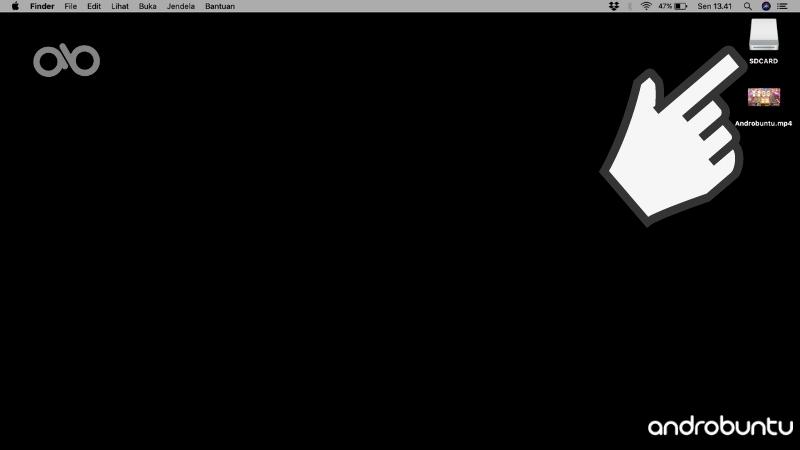Click the battery status icon
The image size is (800, 450).
pyautogui.click(x=681, y=6)
